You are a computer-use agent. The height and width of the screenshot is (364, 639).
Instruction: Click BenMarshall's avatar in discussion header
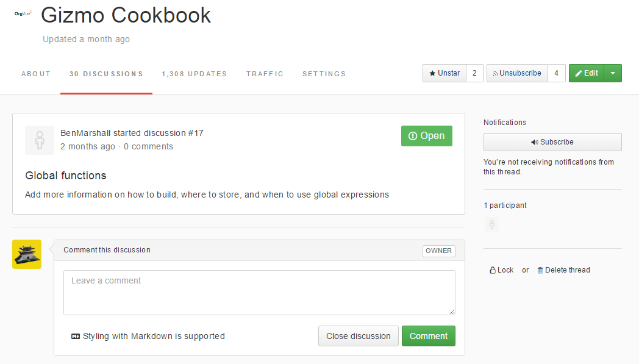tap(40, 140)
